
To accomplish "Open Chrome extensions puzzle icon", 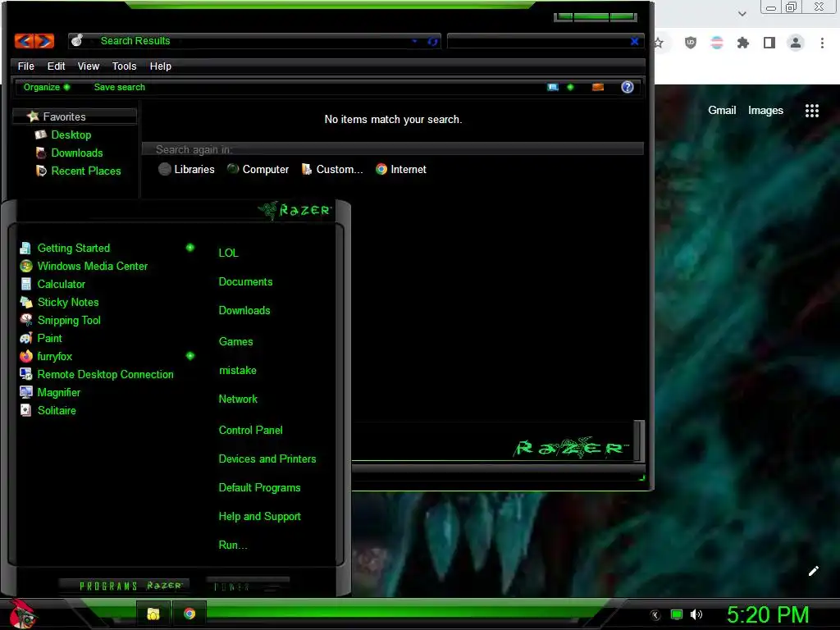I will (742, 43).
